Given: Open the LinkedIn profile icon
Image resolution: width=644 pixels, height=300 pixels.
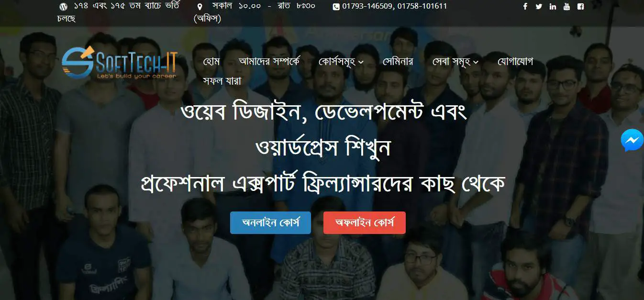Looking at the screenshot, I should coord(553,7).
